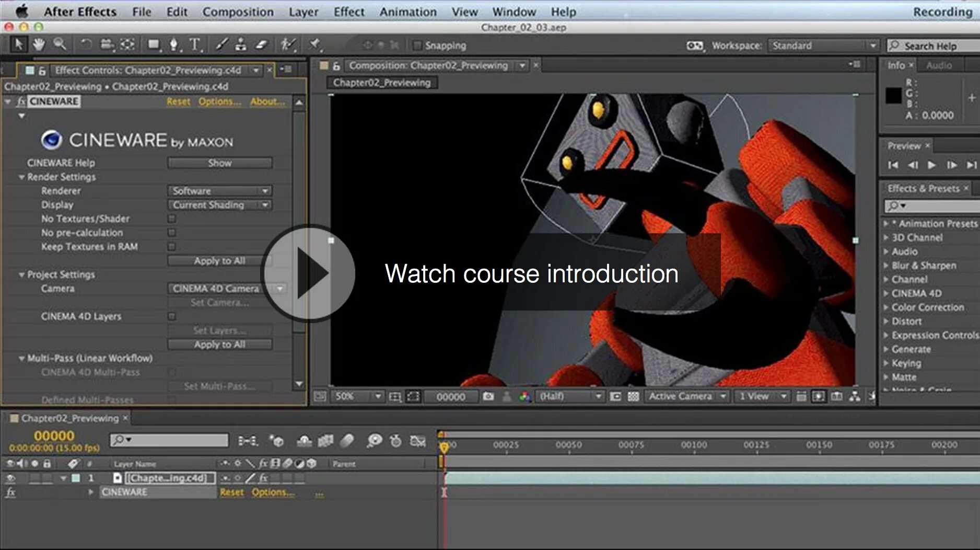Select the Type text tool

coord(195,44)
